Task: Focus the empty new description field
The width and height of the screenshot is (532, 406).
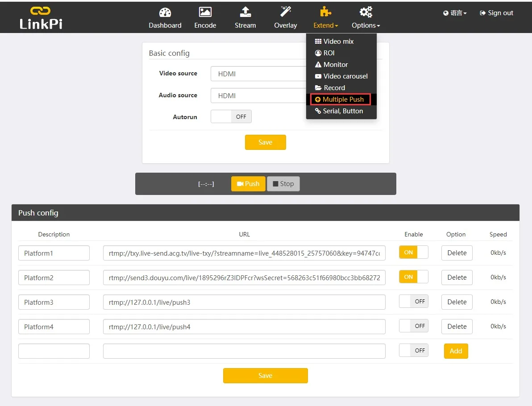Action: [x=54, y=351]
